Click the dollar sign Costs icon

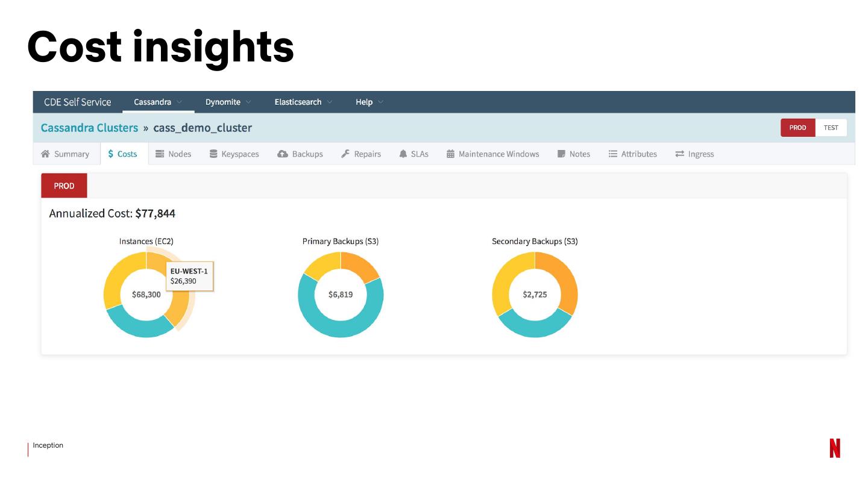[x=111, y=154]
